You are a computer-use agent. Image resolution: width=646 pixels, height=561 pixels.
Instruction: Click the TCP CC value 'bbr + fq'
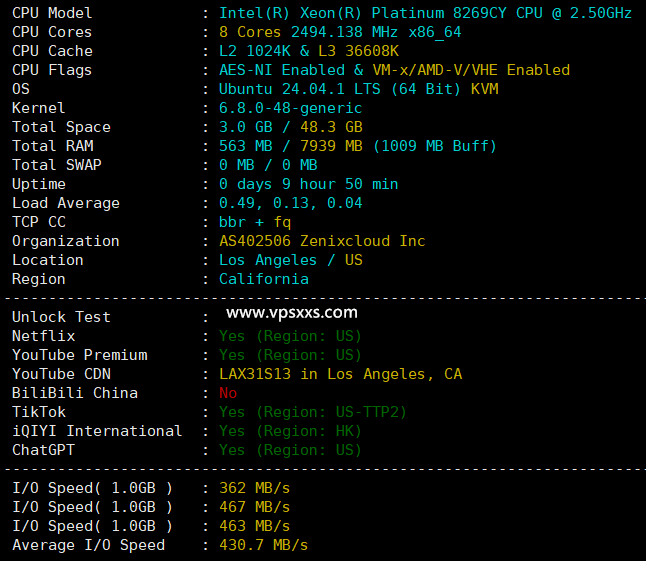[x=255, y=222]
